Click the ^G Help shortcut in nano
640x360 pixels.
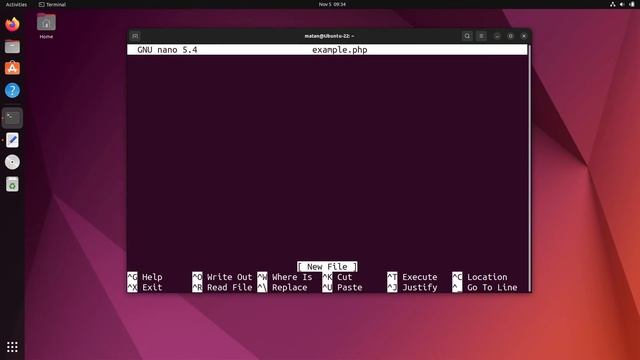(x=145, y=277)
